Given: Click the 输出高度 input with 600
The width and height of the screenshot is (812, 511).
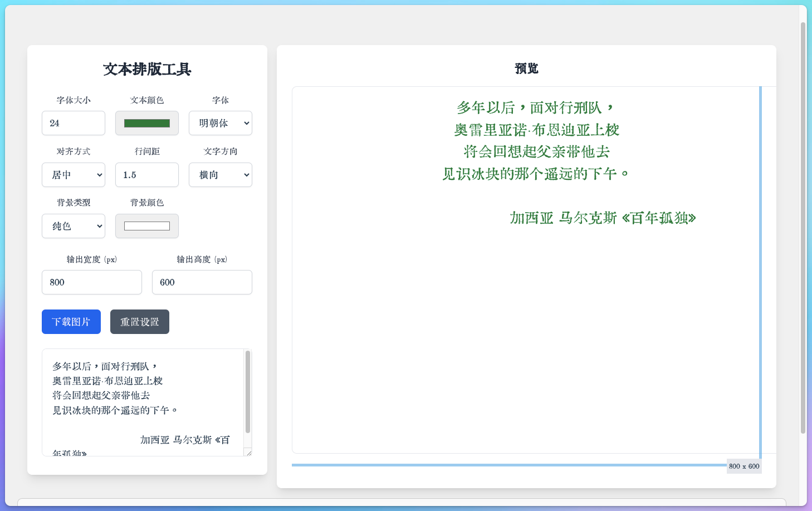Looking at the screenshot, I should pos(202,282).
